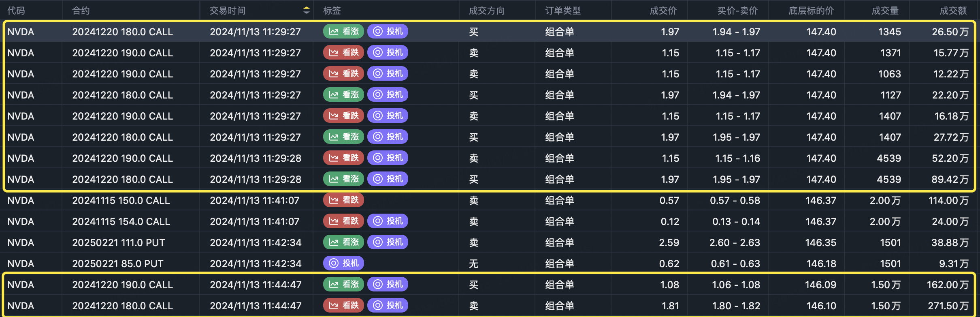Click the 成交方向 cell showing 无
The width and height of the screenshot is (980, 317).
coord(474,263)
